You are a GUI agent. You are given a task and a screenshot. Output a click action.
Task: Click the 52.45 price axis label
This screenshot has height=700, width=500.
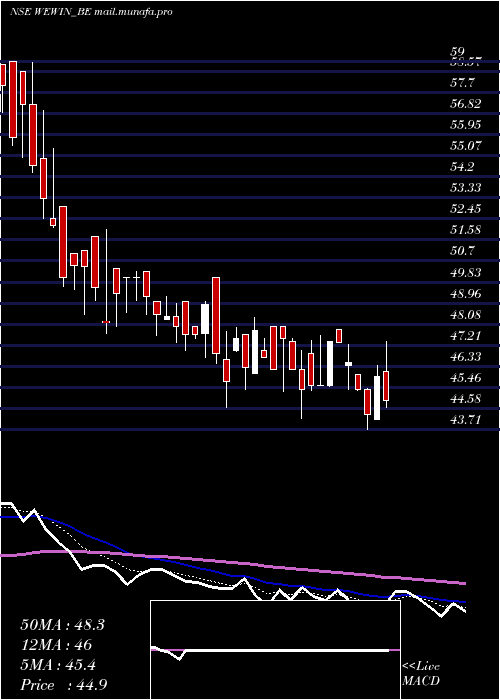tap(466, 209)
